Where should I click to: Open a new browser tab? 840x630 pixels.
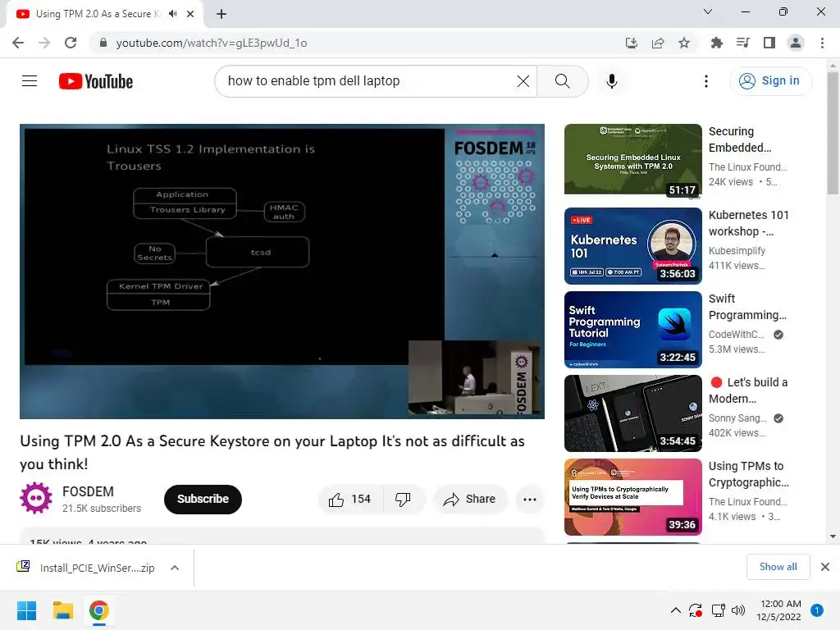pos(221,14)
